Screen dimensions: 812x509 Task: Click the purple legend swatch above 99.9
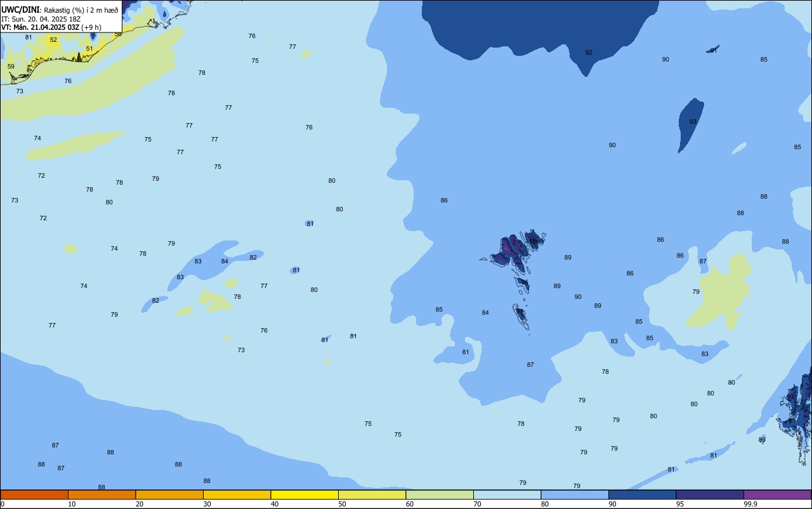click(x=777, y=494)
